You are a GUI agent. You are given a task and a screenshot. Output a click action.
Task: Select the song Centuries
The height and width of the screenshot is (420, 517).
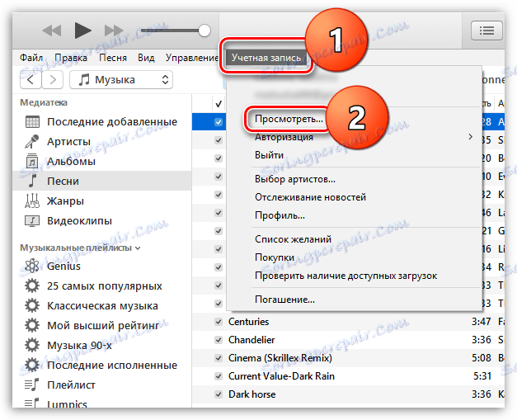point(249,322)
